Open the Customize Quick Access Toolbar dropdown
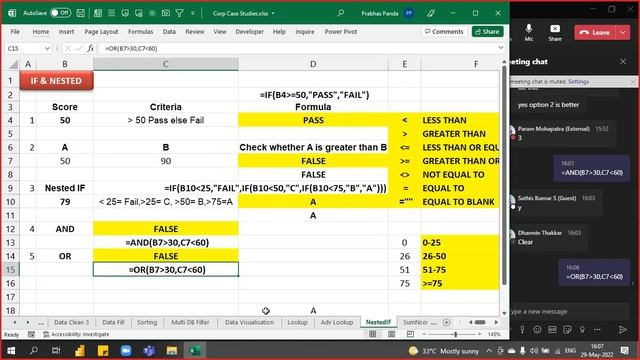Image resolution: width=640 pixels, height=360 pixels. (193, 13)
